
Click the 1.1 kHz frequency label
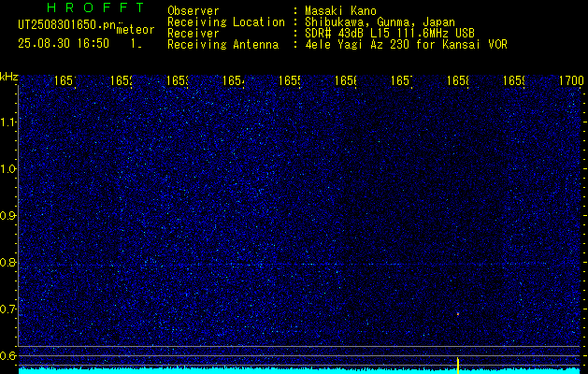tap(8, 122)
